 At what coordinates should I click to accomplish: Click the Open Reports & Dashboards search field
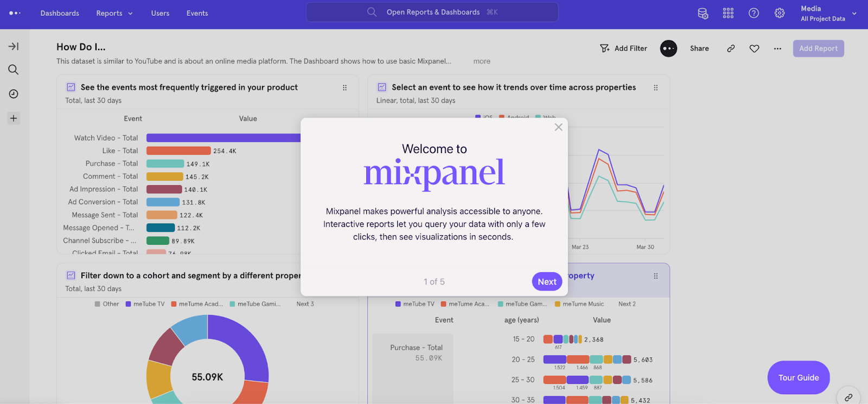tap(432, 12)
